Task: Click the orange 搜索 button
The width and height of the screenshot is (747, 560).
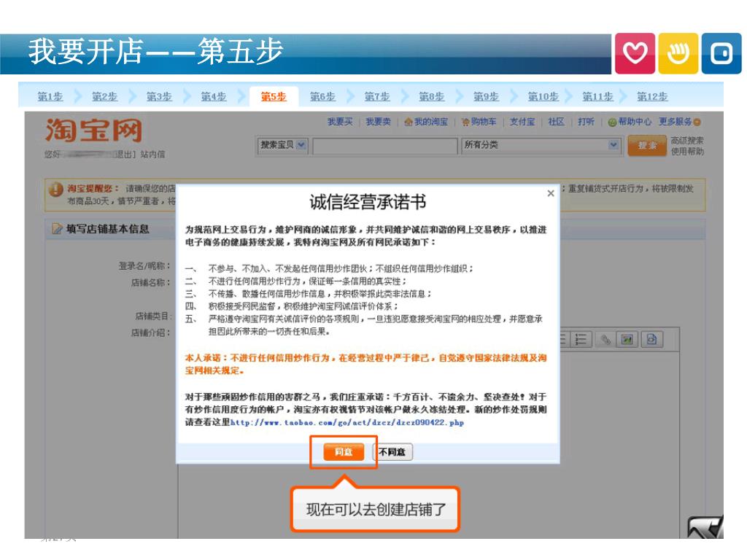Action: pos(647,146)
